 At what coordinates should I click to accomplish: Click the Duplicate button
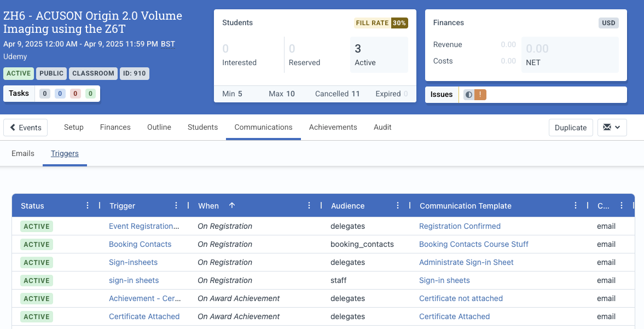pos(571,128)
